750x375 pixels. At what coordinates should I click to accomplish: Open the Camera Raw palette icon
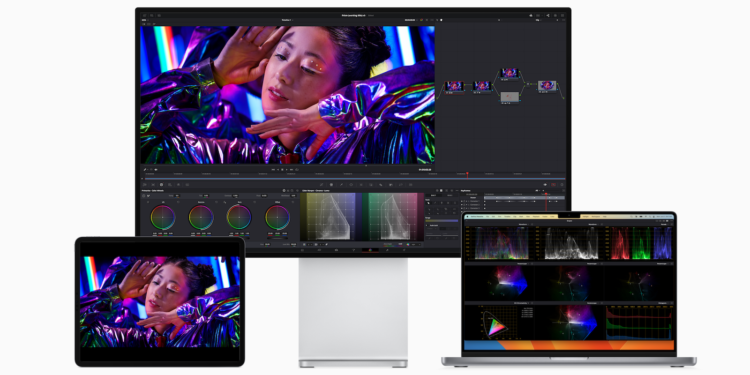pos(144,185)
